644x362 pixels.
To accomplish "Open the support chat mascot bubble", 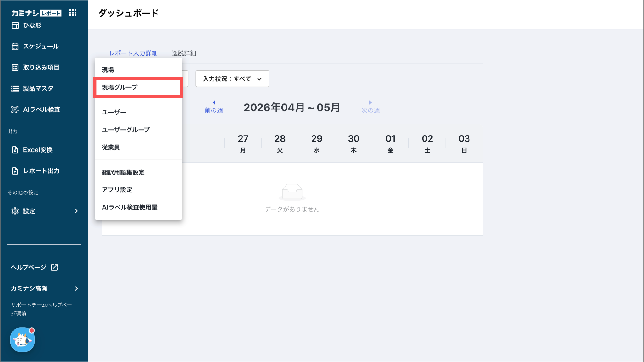I will pos(22,339).
